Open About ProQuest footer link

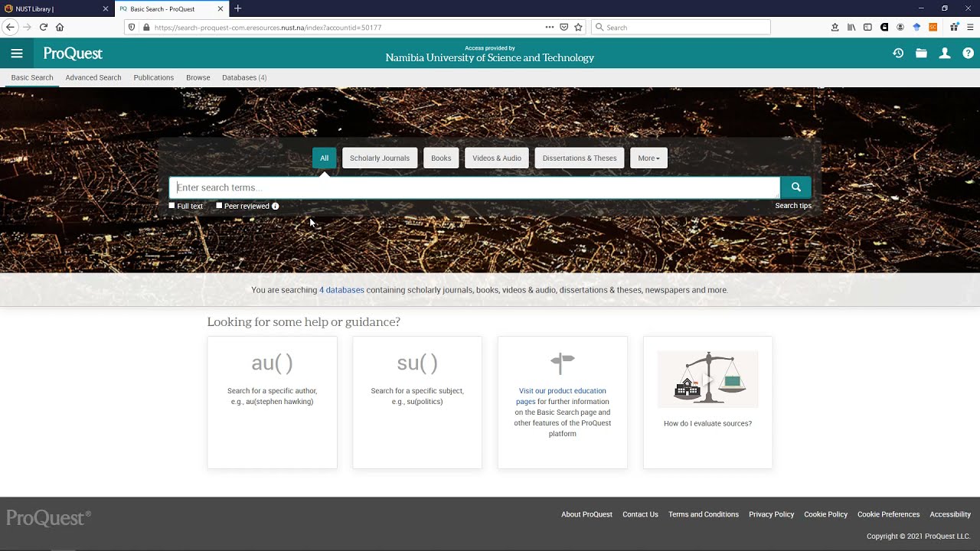click(586, 514)
